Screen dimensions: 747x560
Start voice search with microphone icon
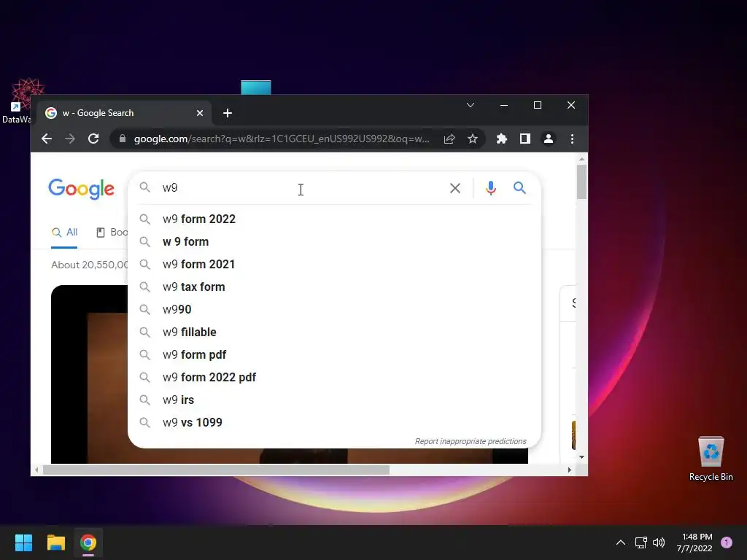click(491, 188)
